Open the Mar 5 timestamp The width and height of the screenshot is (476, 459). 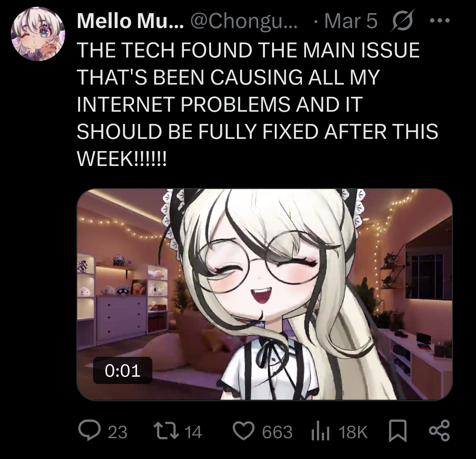(x=351, y=21)
